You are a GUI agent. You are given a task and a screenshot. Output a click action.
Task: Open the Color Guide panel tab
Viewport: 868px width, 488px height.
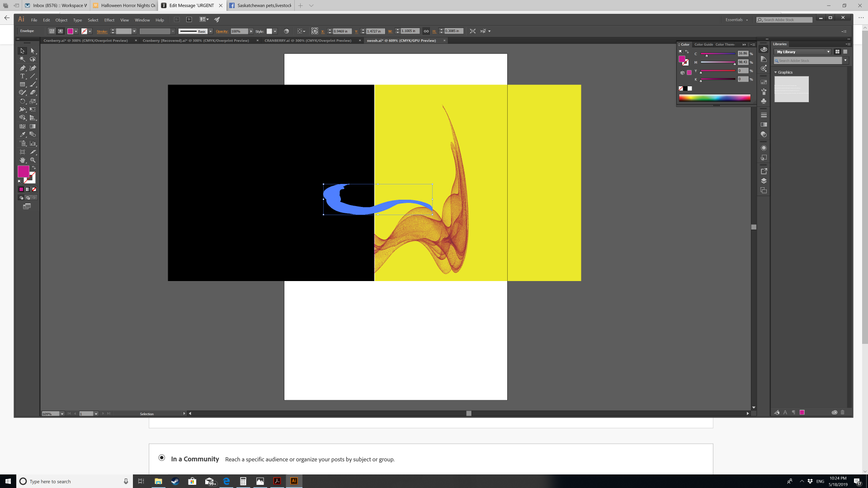[x=703, y=44]
